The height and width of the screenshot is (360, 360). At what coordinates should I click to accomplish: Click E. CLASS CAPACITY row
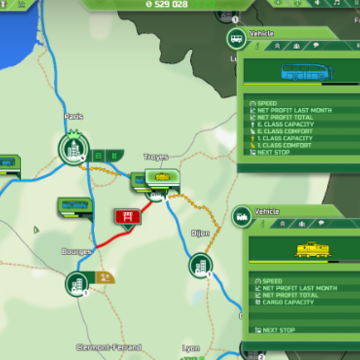[x=302, y=124]
